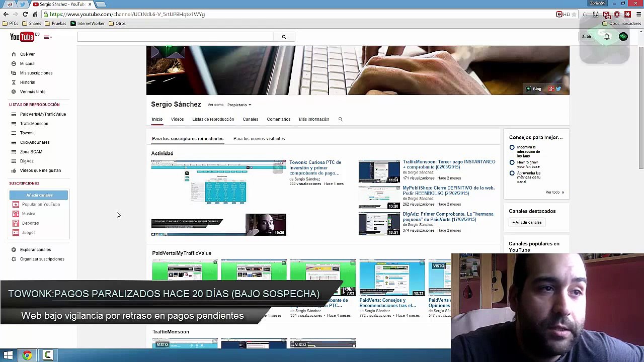Open the Chrome hamburger menu
Image resolution: width=644 pixels, height=362 pixels.
(639, 14)
